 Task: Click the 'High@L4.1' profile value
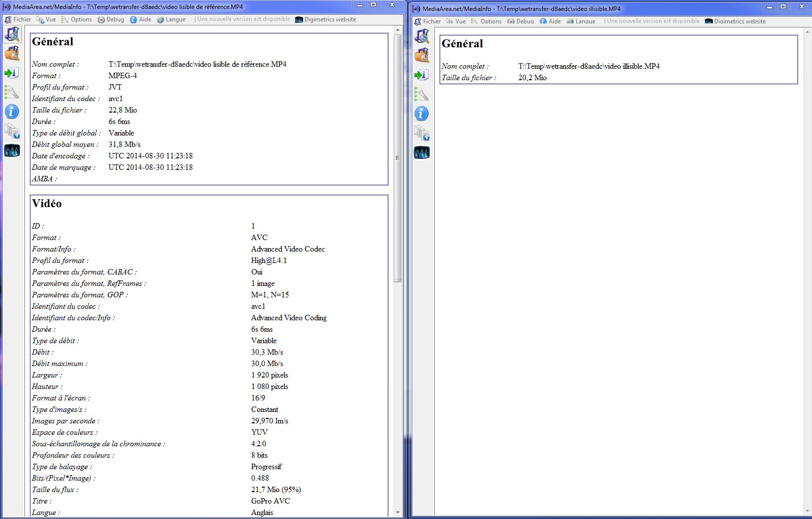269,260
